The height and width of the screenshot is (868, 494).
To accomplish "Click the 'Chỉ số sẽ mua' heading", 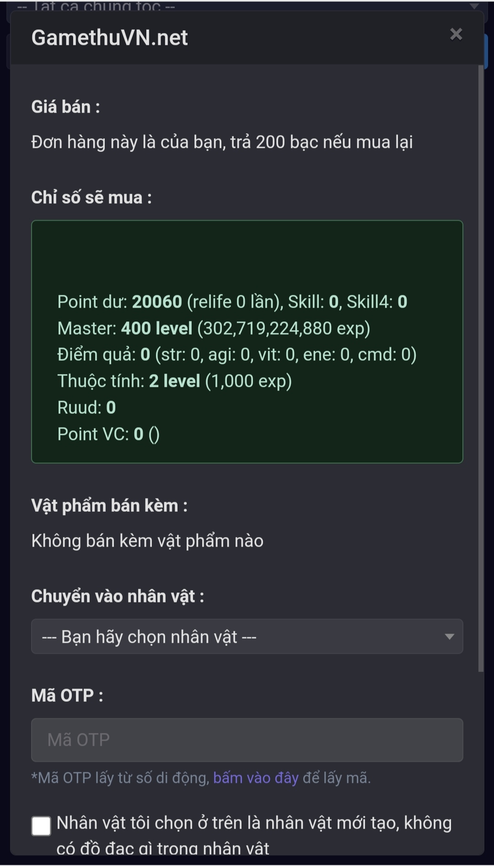I will [91, 197].
